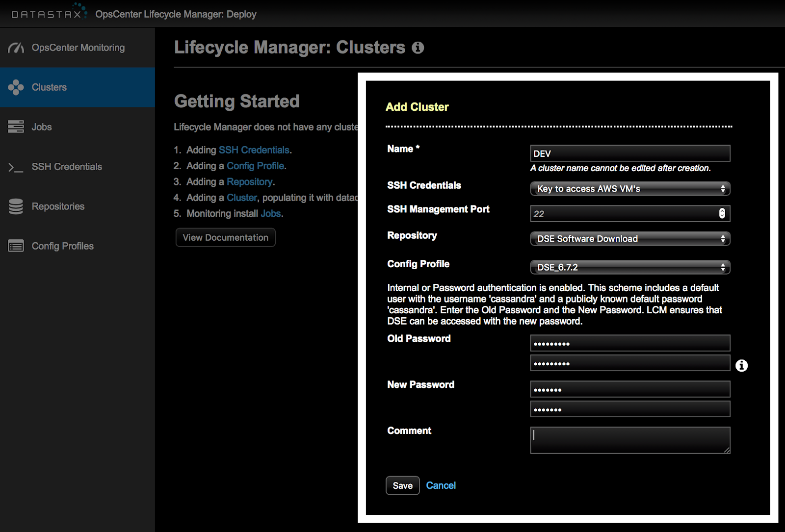Click the Old Password label
The image size is (785, 532).
click(419, 338)
